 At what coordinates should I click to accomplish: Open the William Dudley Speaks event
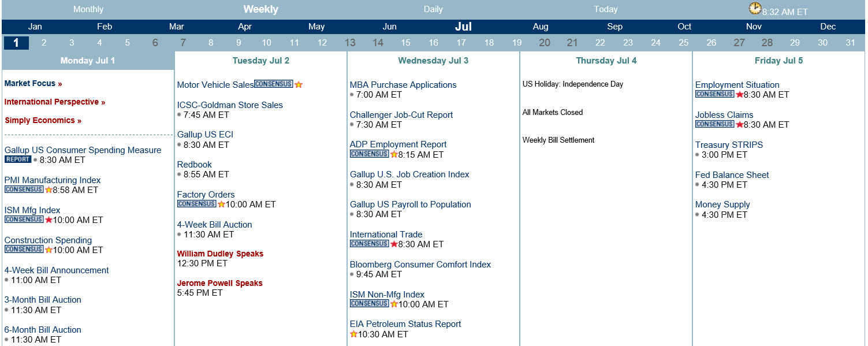click(220, 254)
